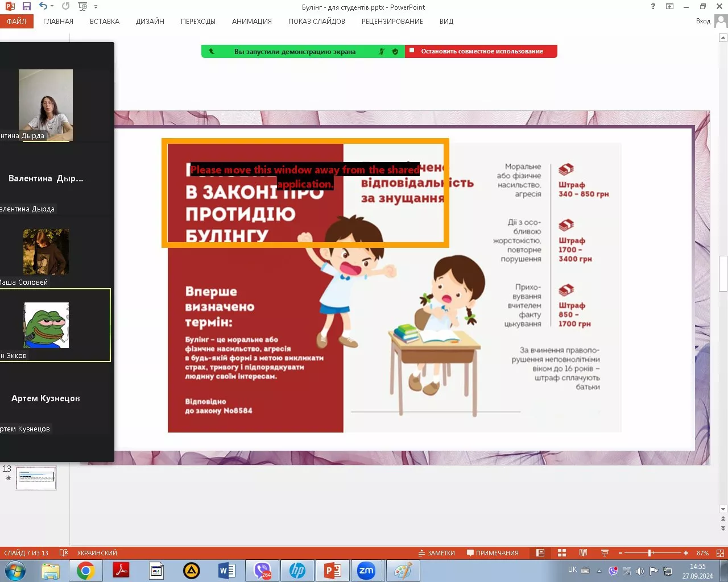Click the volume speaker tray icon

[x=640, y=571]
